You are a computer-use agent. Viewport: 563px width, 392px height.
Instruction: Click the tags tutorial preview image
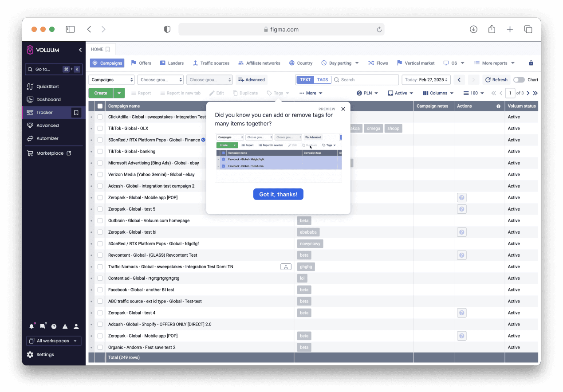[x=278, y=157]
